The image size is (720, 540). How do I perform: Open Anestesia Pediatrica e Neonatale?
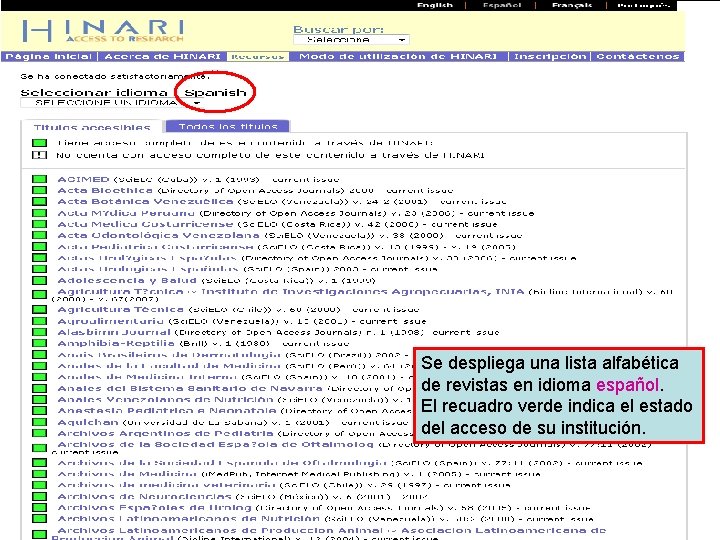tap(167, 411)
